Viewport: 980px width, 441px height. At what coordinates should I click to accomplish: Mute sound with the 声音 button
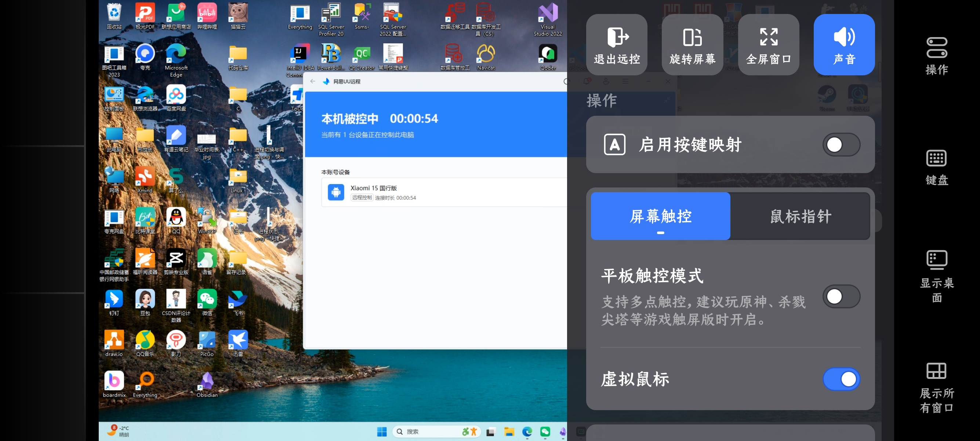pos(844,44)
